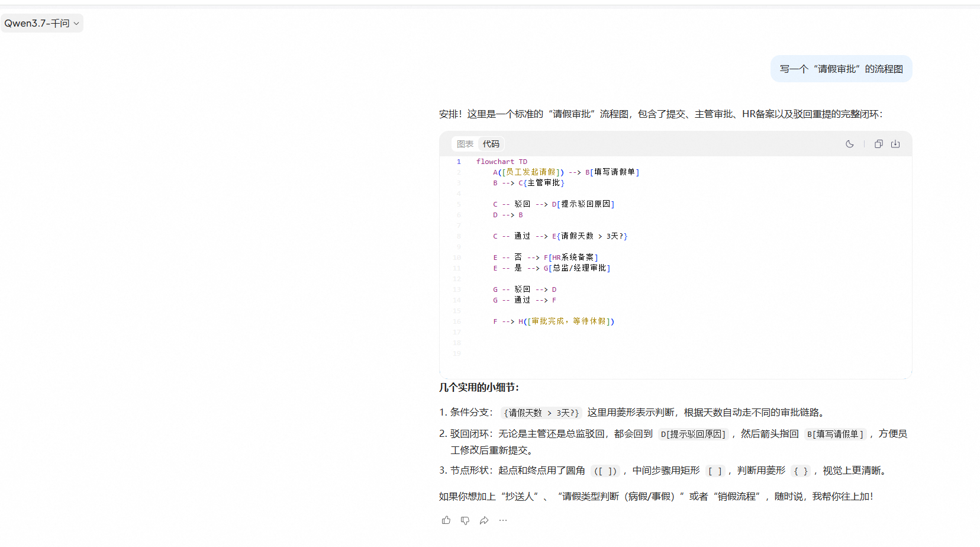Click inline code D[提示驳回原因] in list item 2
980x547 pixels.
(x=693, y=434)
